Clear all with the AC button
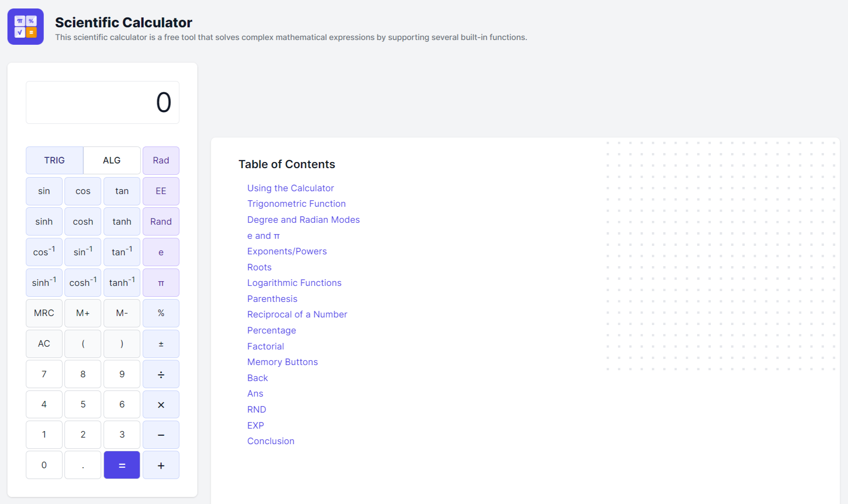848x504 pixels. coord(44,344)
